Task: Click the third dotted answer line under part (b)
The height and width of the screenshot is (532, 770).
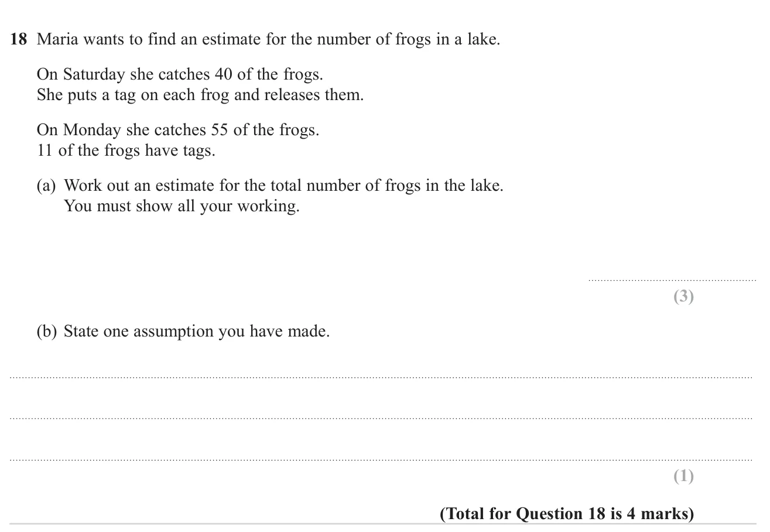Action: (x=381, y=461)
